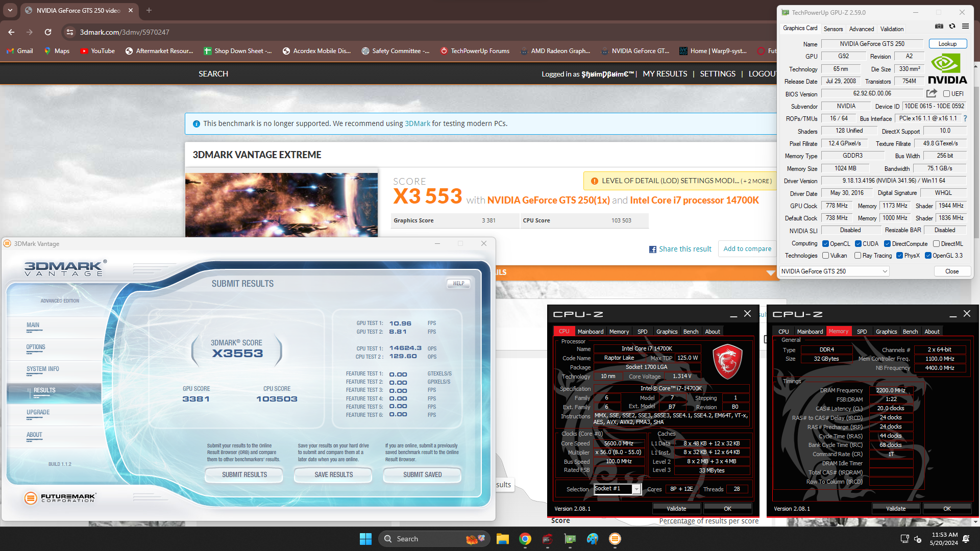Toggle the Ray Tracing checkbox
Image resolution: width=980 pixels, height=551 pixels.
coord(857,256)
